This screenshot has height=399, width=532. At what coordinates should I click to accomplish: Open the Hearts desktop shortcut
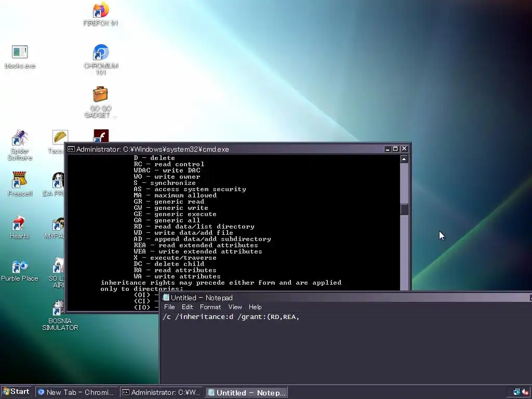point(19,228)
